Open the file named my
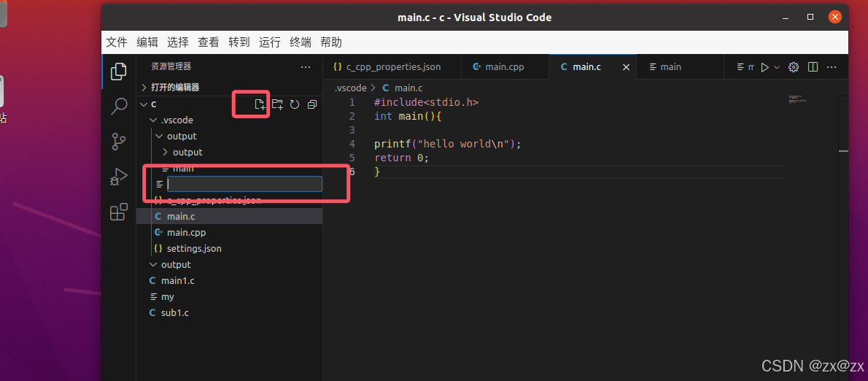The width and height of the screenshot is (868, 381). [x=229, y=297]
